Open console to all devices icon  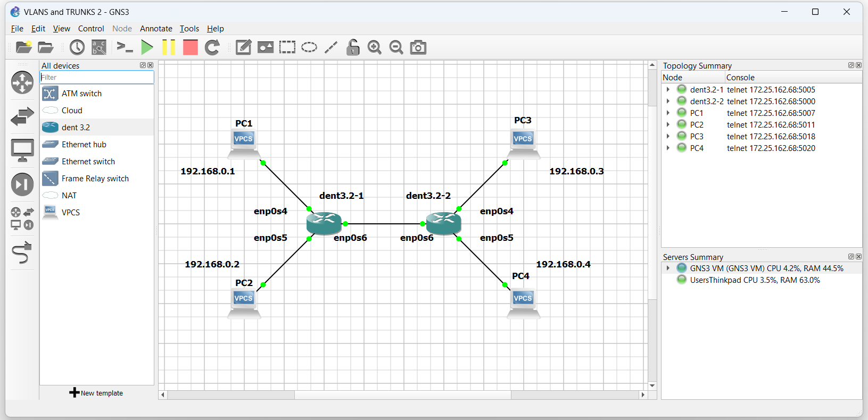click(125, 47)
